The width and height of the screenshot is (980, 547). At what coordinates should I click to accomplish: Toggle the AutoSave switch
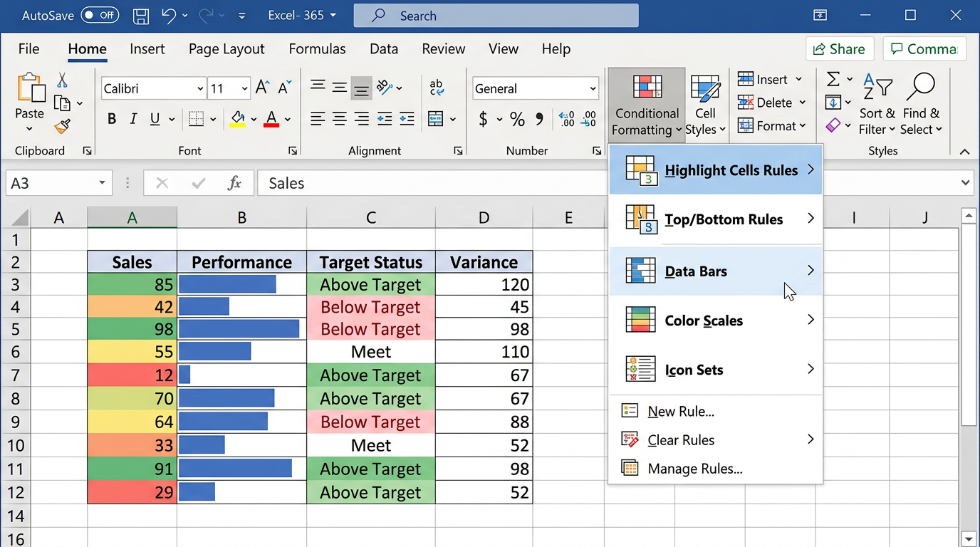99,16
